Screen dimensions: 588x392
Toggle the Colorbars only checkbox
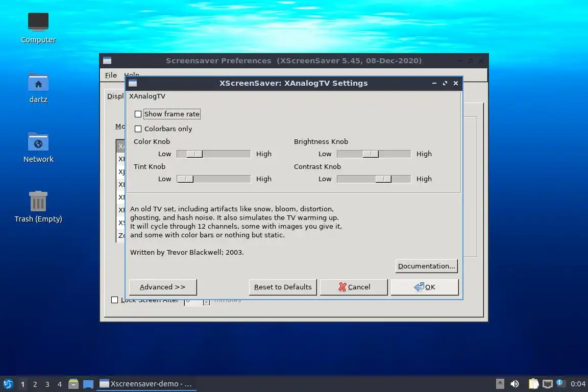138,129
